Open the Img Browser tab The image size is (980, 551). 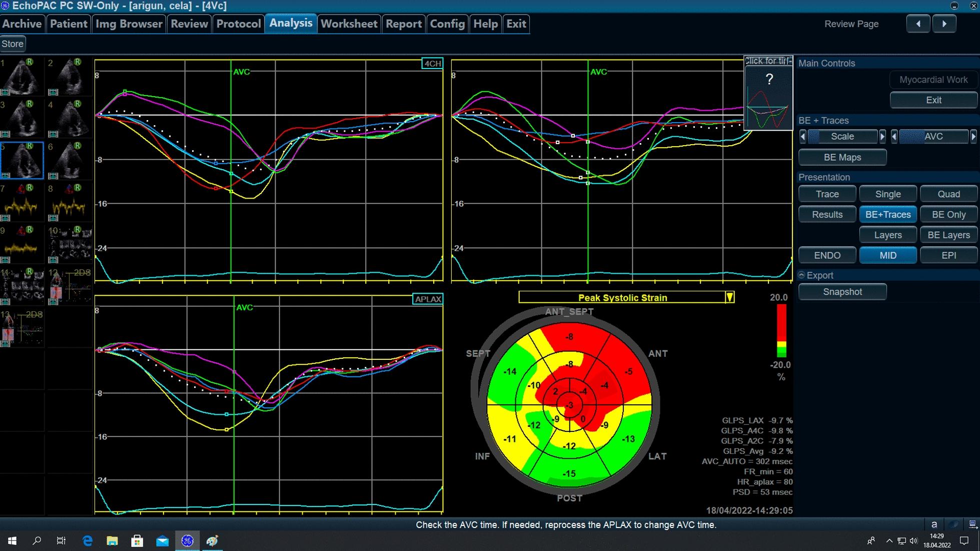(x=129, y=24)
